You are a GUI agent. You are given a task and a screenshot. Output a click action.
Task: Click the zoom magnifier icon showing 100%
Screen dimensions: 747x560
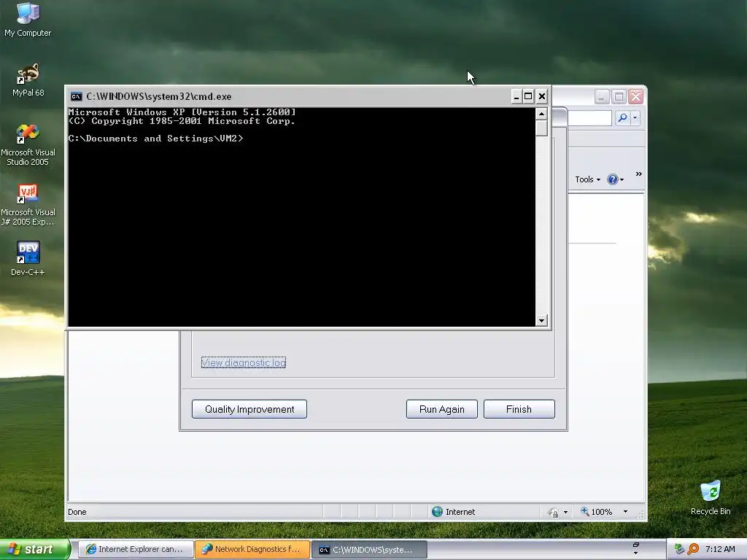[584, 511]
